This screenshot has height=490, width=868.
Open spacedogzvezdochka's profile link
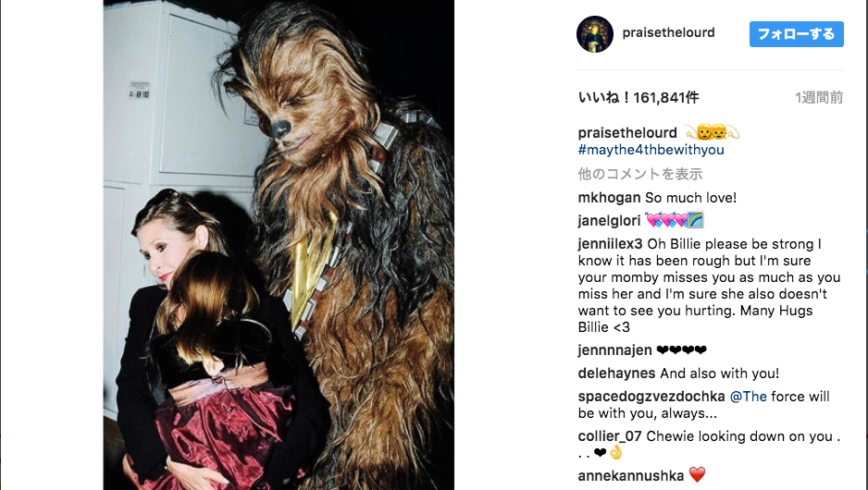tap(651, 397)
